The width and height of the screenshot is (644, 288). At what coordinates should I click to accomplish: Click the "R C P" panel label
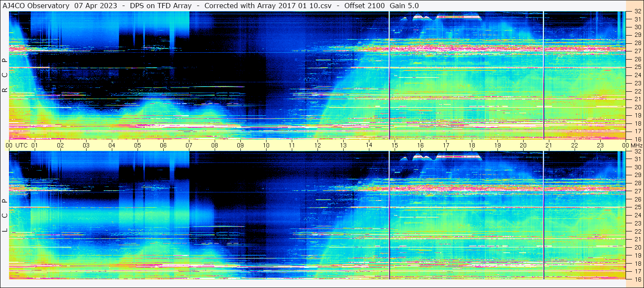pyautogui.click(x=5, y=75)
